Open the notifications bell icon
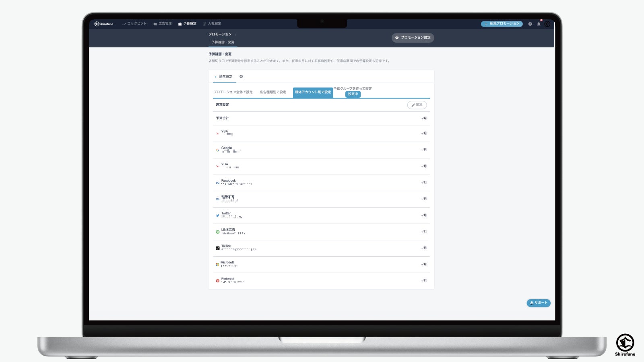Viewport: 644px width, 362px height. coord(539,24)
